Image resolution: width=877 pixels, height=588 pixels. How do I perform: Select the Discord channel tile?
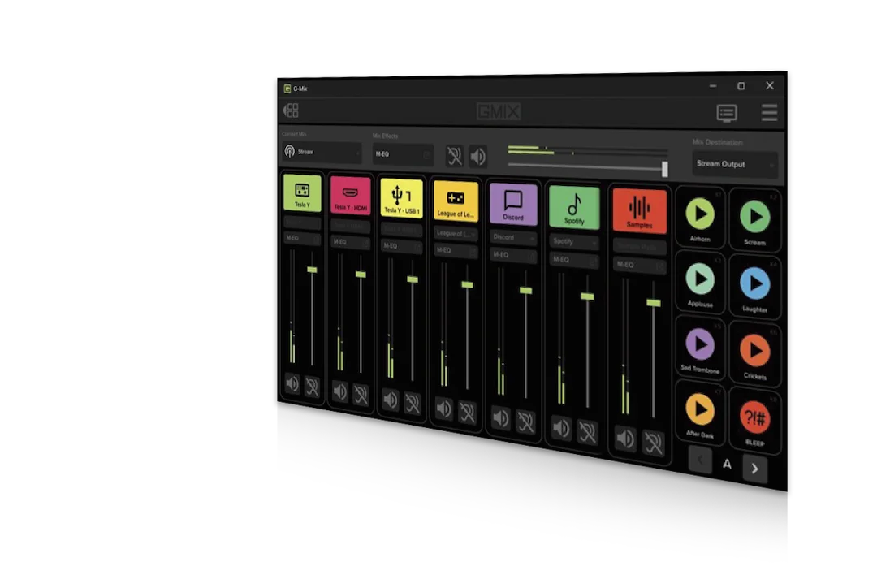pyautogui.click(x=513, y=204)
